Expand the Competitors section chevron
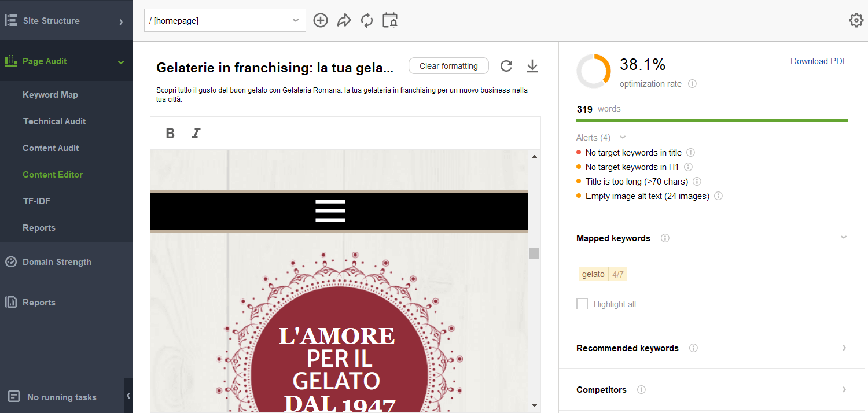This screenshot has width=868, height=413. (844, 389)
